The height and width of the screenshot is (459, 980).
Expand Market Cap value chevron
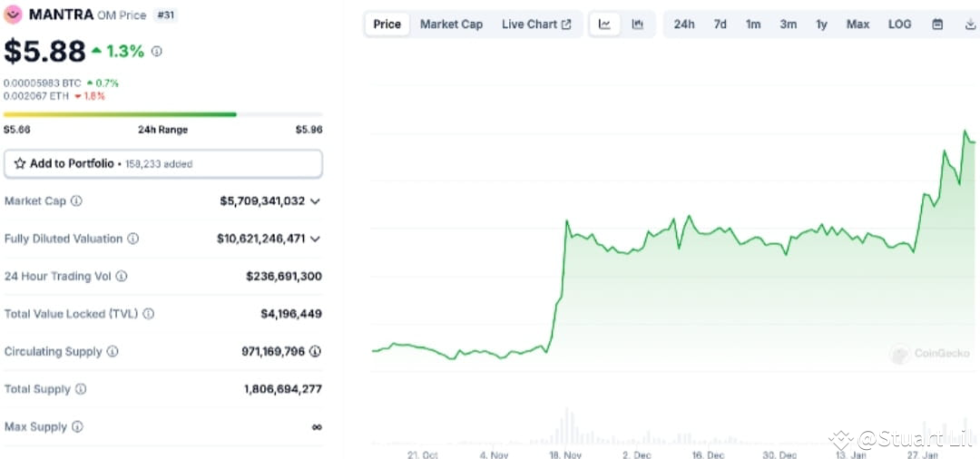coord(315,201)
